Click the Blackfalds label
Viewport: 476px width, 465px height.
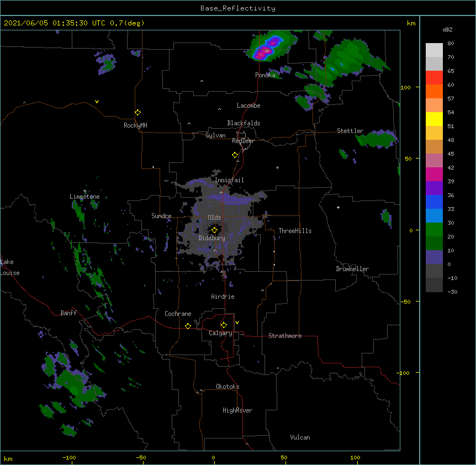click(244, 123)
